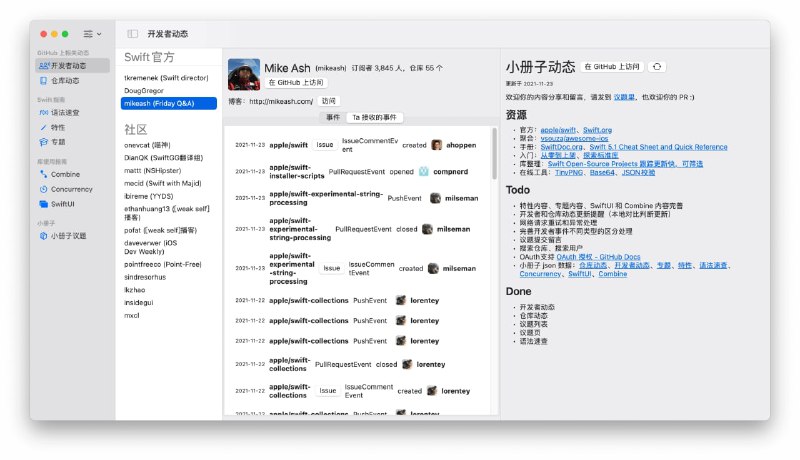Viewport: 800px width, 460px height.
Task: Click milseman avatar in PushEvent row
Action: [x=435, y=198]
